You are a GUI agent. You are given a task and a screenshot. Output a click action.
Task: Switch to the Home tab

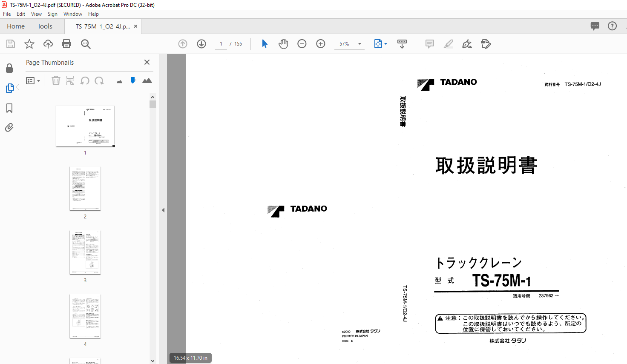pyautogui.click(x=16, y=26)
